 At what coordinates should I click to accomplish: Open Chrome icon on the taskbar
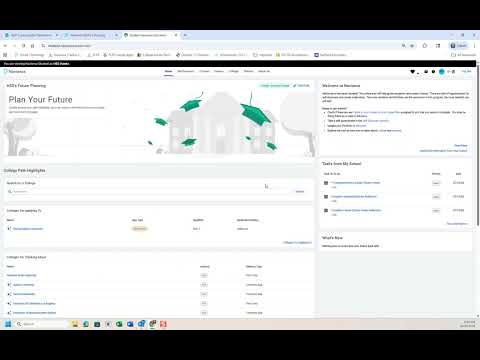[152, 324]
